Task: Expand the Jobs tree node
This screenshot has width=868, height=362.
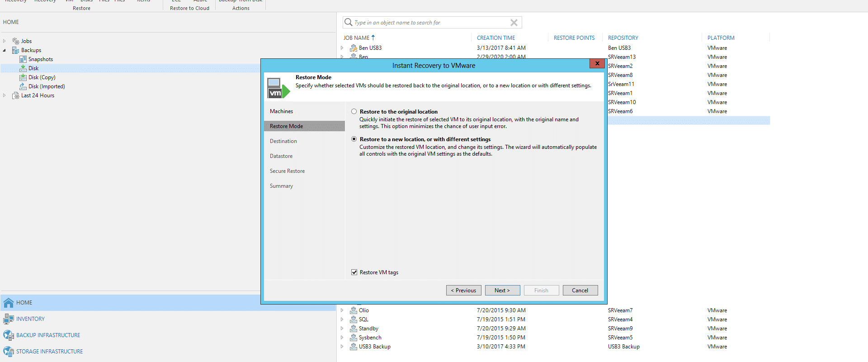Action: (x=5, y=41)
